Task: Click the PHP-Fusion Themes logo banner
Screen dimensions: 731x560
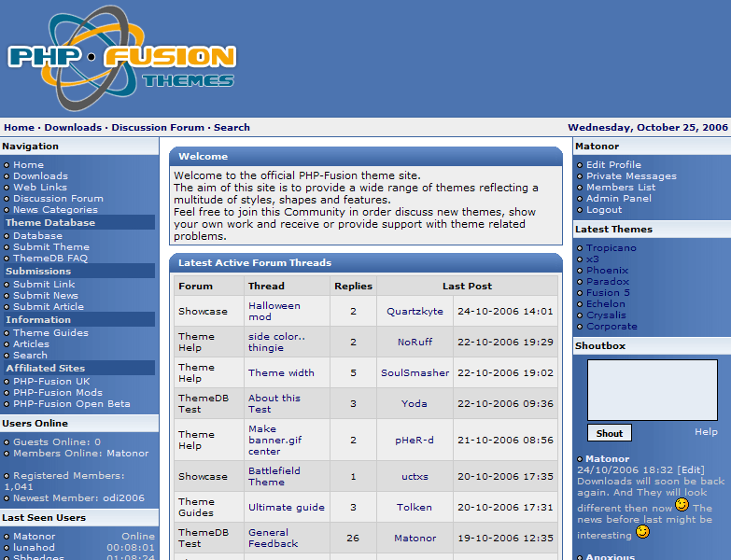Action: [x=122, y=58]
